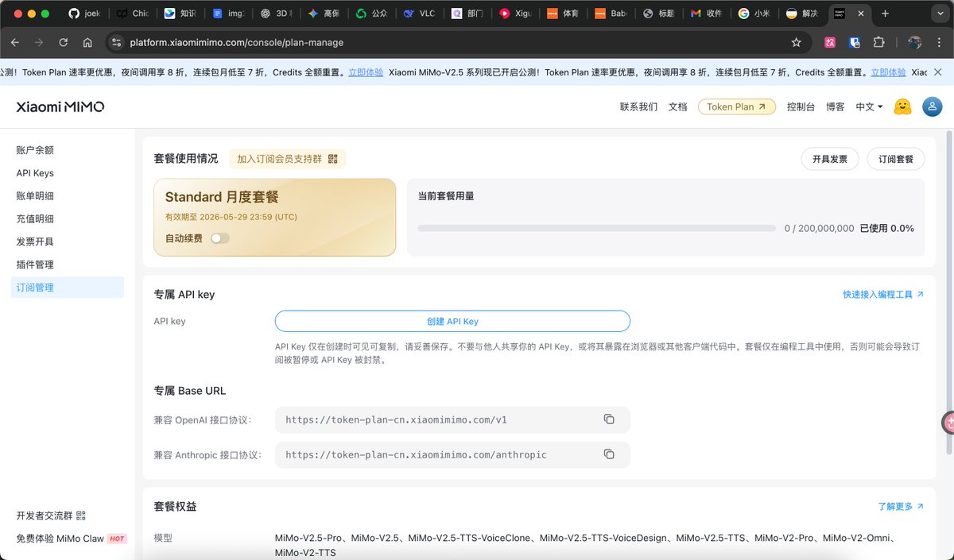Click the '0 / 200,000,000' usage text
This screenshot has height=560, width=954.
[819, 228]
